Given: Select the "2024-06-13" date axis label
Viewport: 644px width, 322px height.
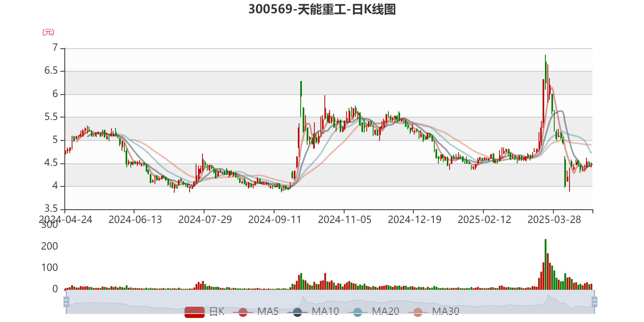Looking at the screenshot, I should [135, 220].
